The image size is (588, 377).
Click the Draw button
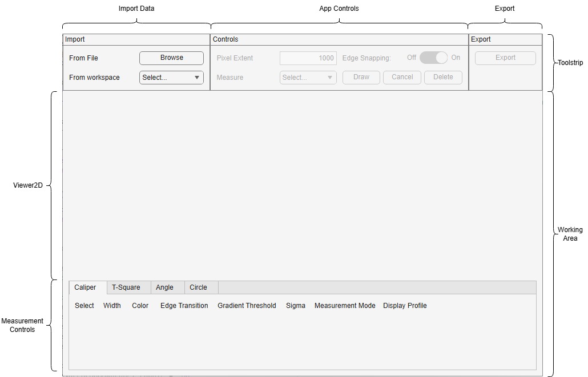(361, 77)
